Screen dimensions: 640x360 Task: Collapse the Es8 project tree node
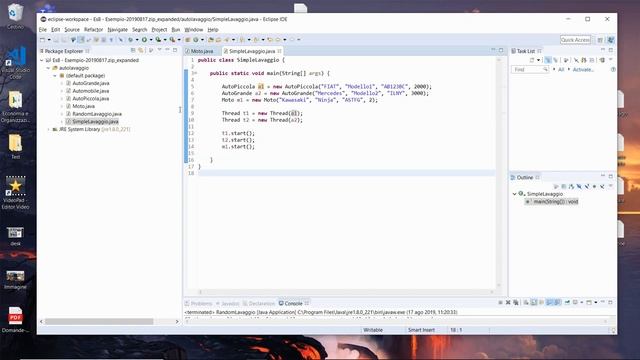tap(42, 60)
